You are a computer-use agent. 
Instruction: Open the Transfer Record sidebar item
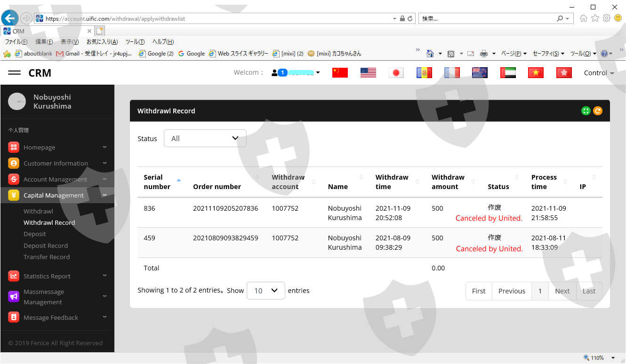(x=47, y=257)
